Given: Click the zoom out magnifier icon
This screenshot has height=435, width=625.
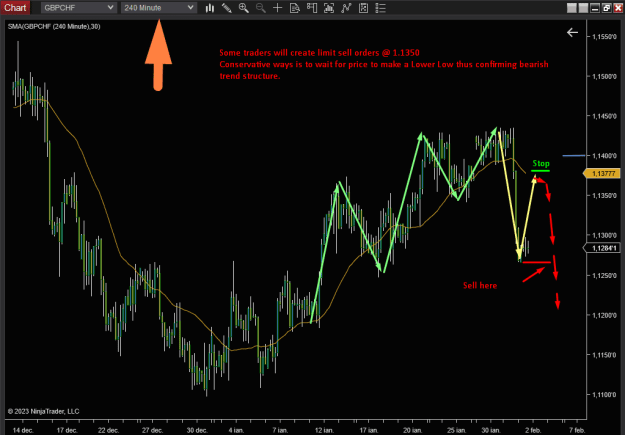Looking at the screenshot, I should point(261,8).
